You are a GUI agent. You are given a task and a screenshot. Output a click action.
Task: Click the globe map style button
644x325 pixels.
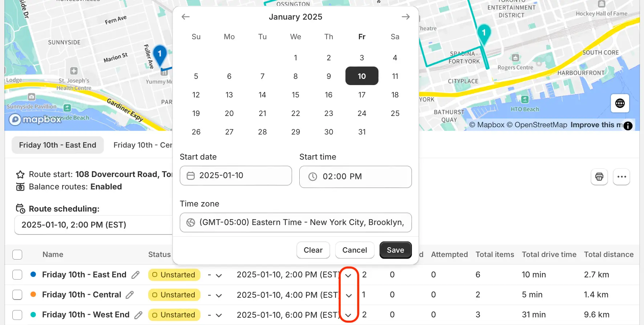[x=620, y=103]
